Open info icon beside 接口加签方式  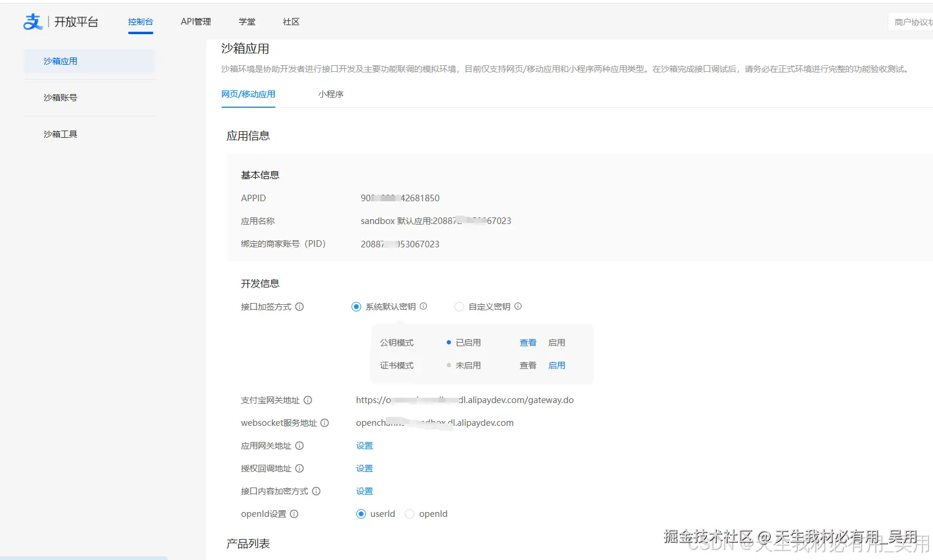pos(299,307)
